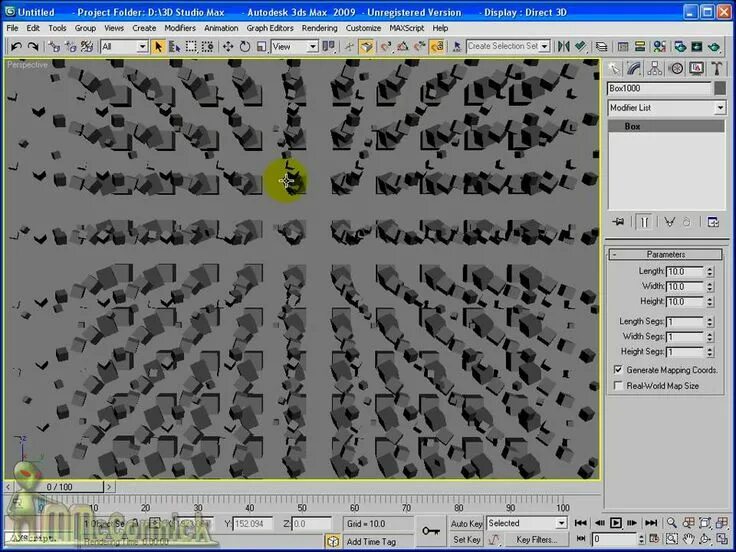
Task: Switch to the Modify panel tab
Action: [x=634, y=69]
